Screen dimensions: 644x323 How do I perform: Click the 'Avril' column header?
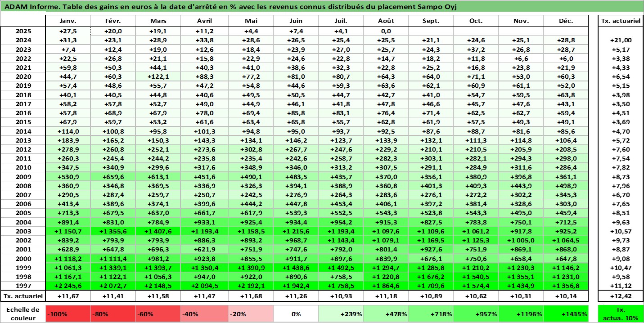coord(205,21)
